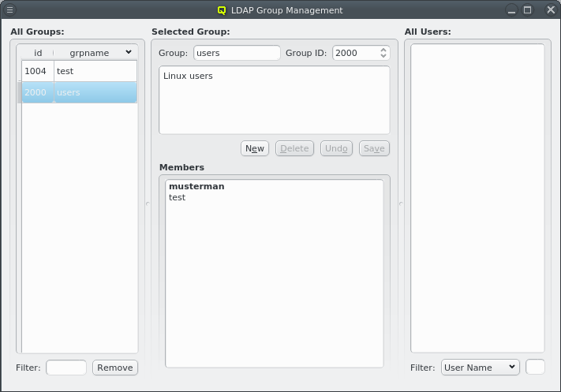This screenshot has height=392, width=561.
Task: Grab the splitter handle before All Users panel
Action: (401, 203)
